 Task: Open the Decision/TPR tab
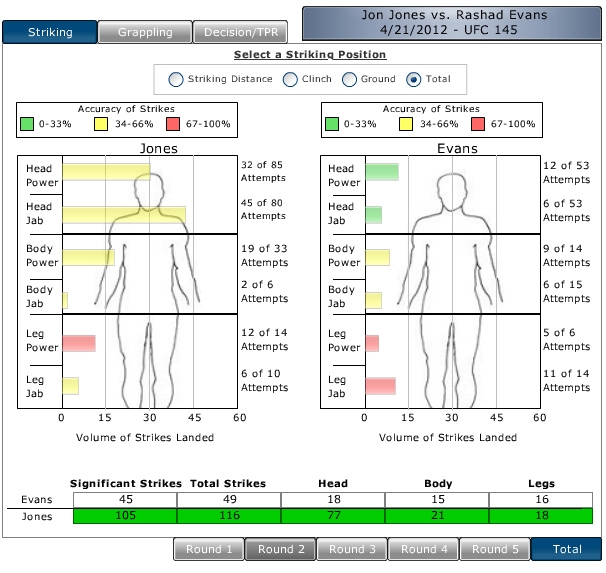tap(240, 32)
